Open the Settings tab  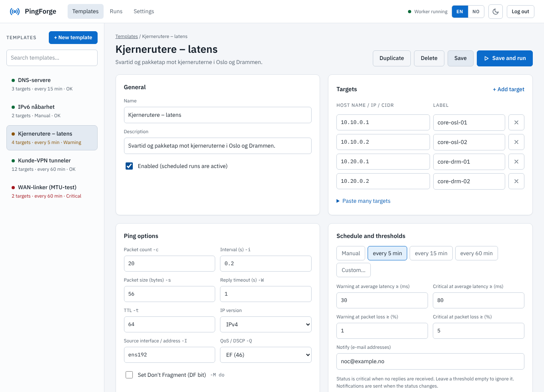pos(144,12)
